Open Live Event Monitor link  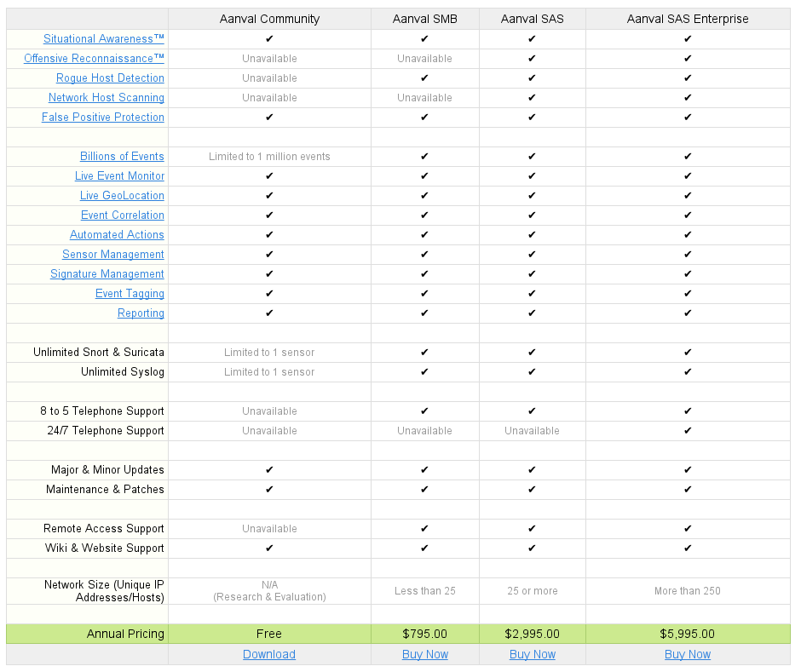(119, 175)
